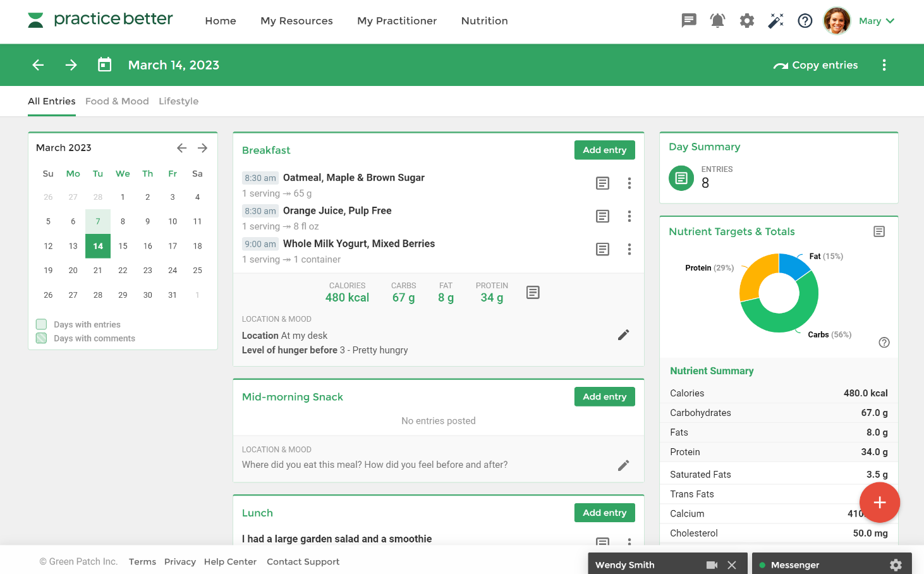Open the messages chat icon in header

point(689,21)
